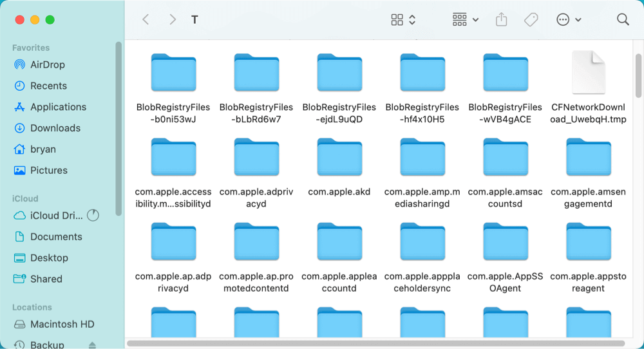The width and height of the screenshot is (644, 349).
Task: Click the window title T
Action: pyautogui.click(x=194, y=20)
